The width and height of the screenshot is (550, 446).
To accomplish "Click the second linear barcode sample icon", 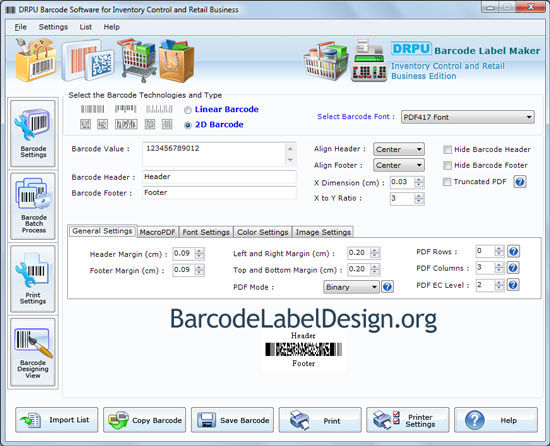I will click(x=125, y=109).
